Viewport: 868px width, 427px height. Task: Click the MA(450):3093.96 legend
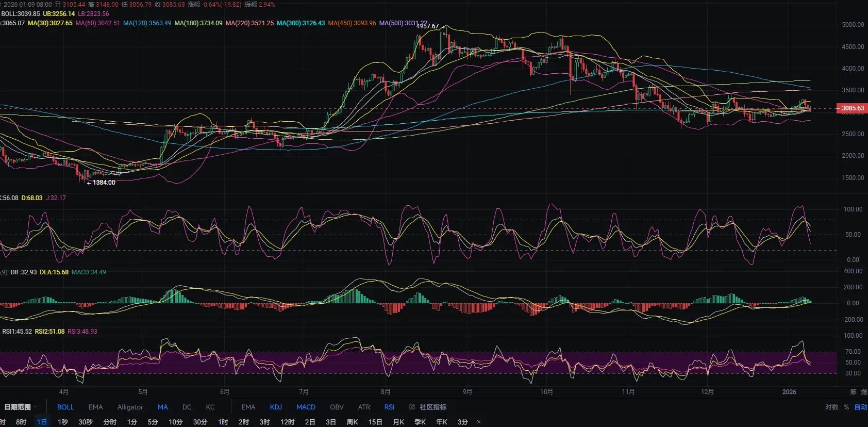click(352, 23)
